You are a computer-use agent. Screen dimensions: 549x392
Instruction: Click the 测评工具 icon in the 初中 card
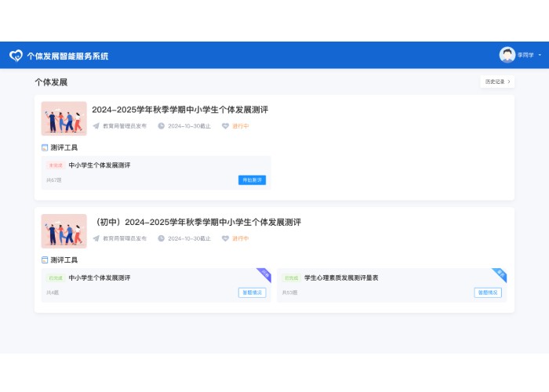[x=45, y=260]
